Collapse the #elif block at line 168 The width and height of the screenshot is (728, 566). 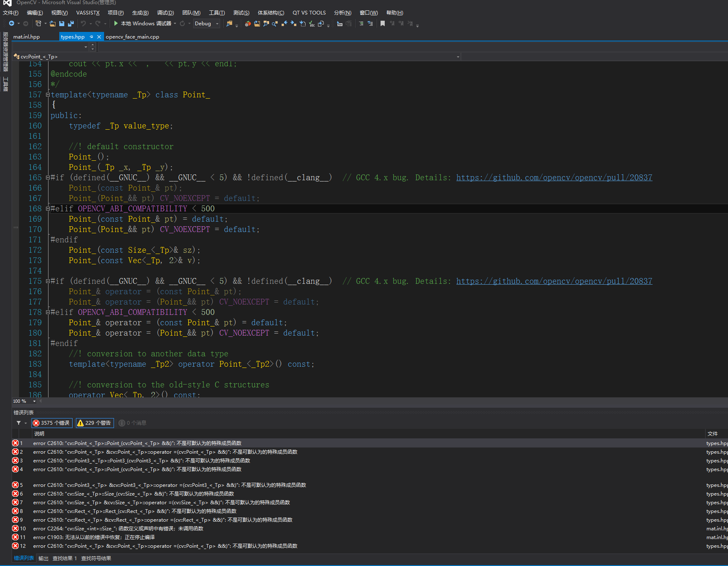[48, 209]
